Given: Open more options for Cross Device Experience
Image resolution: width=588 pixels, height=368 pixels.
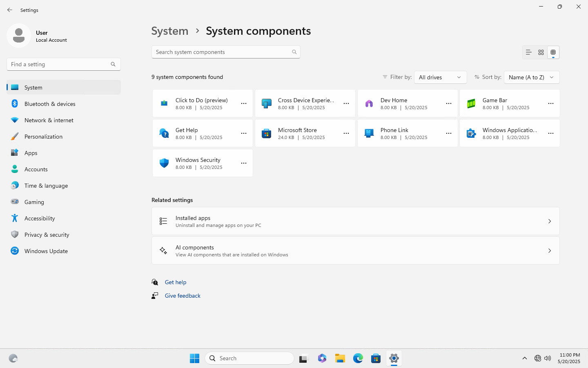Looking at the screenshot, I should (346, 103).
